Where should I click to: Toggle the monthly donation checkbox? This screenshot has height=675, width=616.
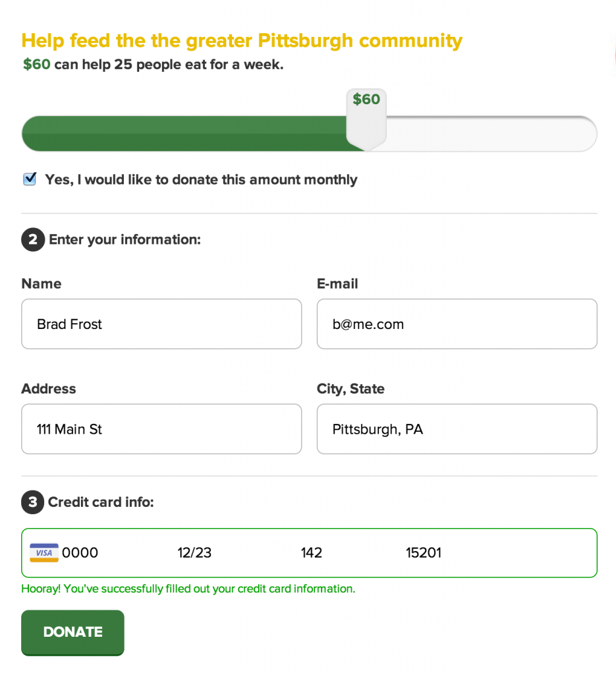30,179
